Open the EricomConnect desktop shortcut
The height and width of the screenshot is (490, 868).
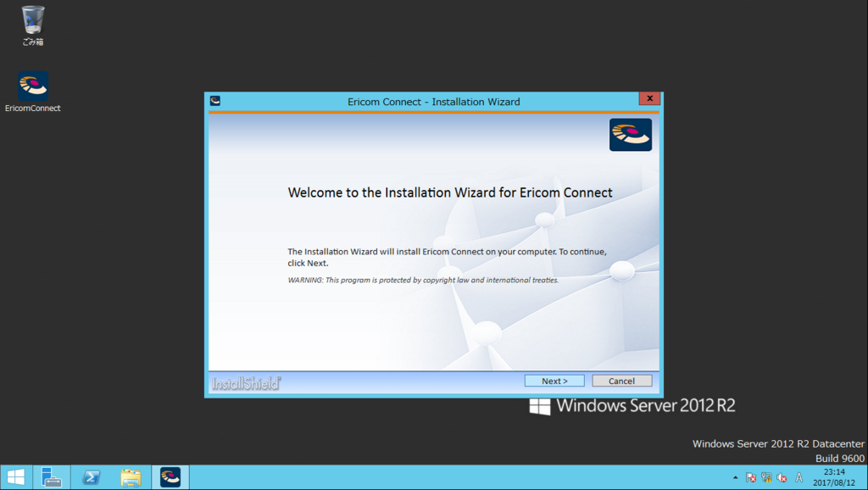point(33,92)
